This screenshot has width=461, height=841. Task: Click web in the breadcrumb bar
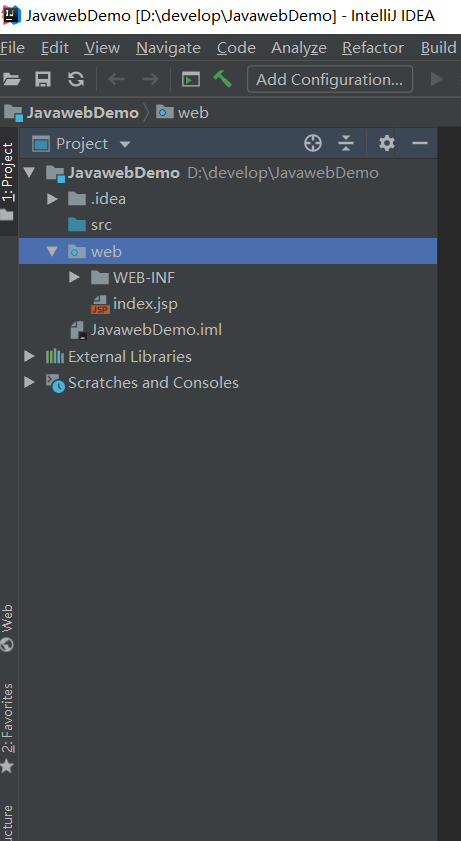pos(193,113)
